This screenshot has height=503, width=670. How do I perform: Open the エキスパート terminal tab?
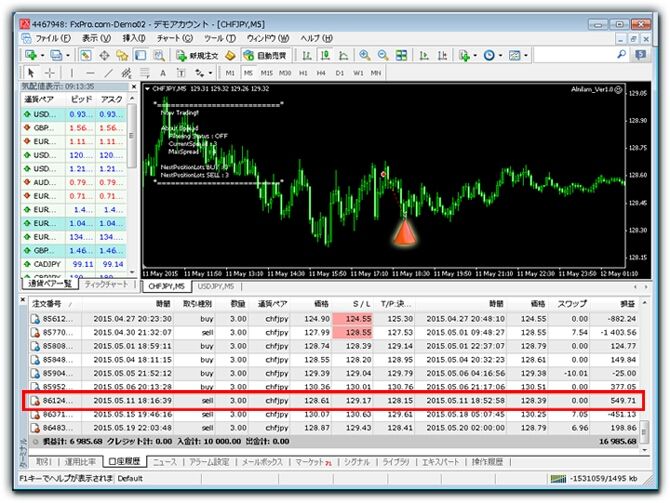[441, 462]
